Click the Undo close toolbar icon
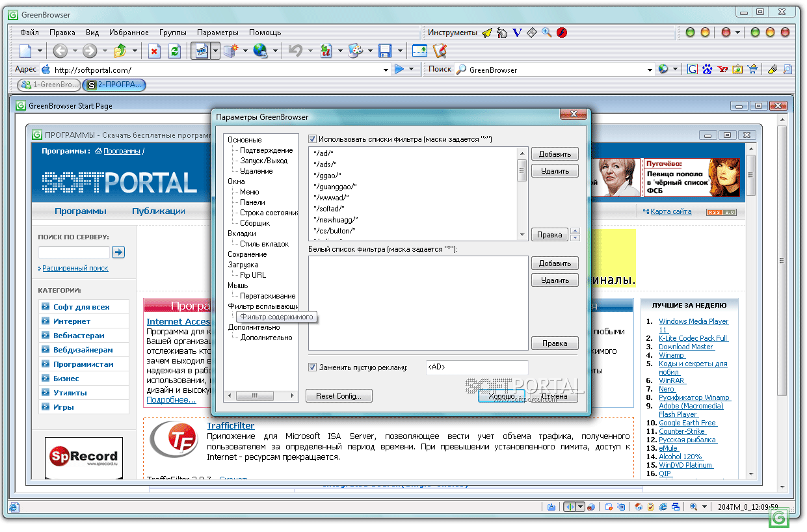Screen dimensions: 807x532 click(296, 51)
